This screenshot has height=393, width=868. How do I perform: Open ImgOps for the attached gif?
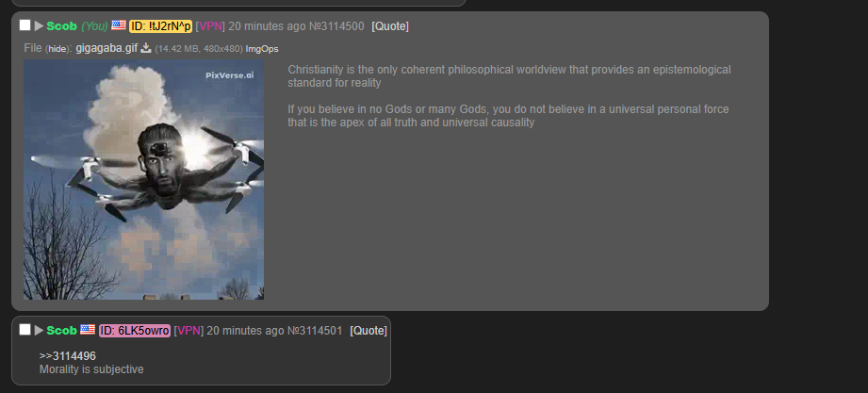pos(262,49)
